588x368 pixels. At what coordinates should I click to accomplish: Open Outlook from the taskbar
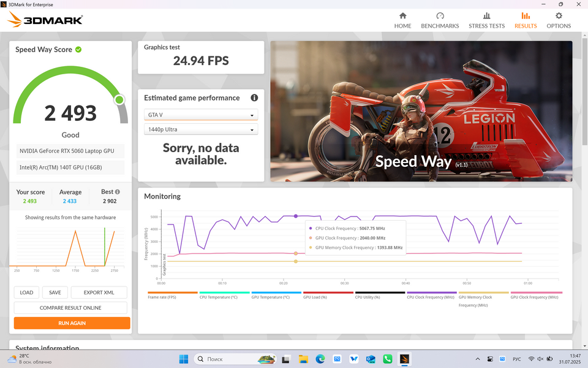[371, 359]
